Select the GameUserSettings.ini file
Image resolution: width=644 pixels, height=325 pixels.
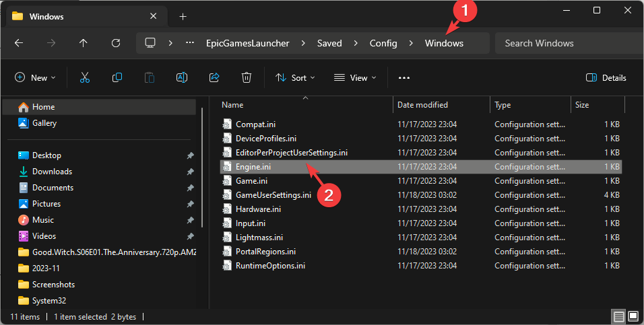pyautogui.click(x=273, y=195)
